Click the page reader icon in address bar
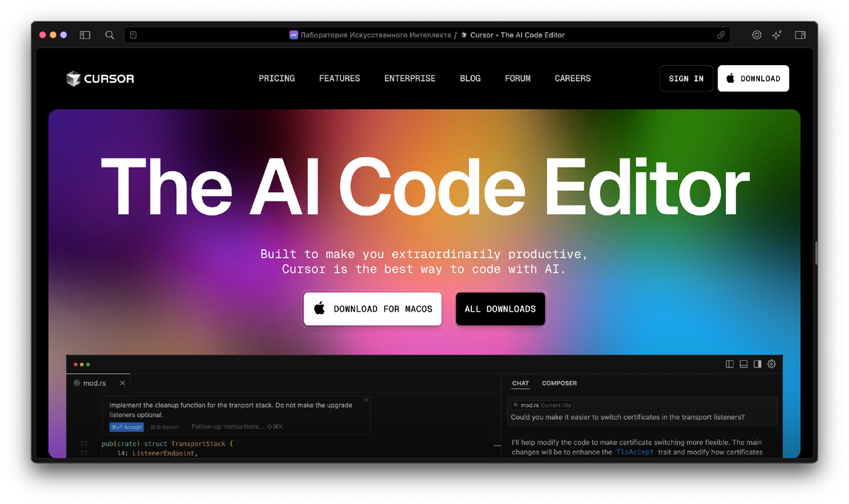 (x=133, y=35)
